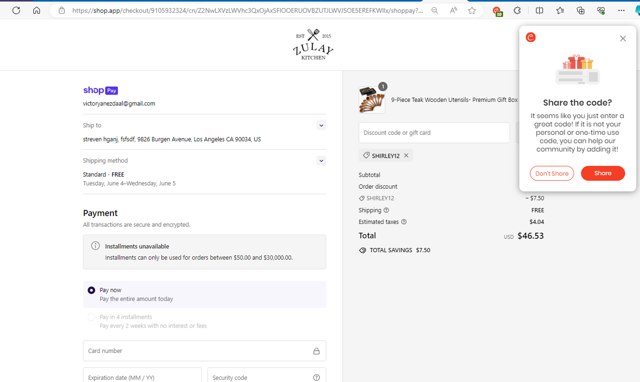The width and height of the screenshot is (640, 382).
Task: Click the $46.53 total amount
Action: pyautogui.click(x=530, y=236)
